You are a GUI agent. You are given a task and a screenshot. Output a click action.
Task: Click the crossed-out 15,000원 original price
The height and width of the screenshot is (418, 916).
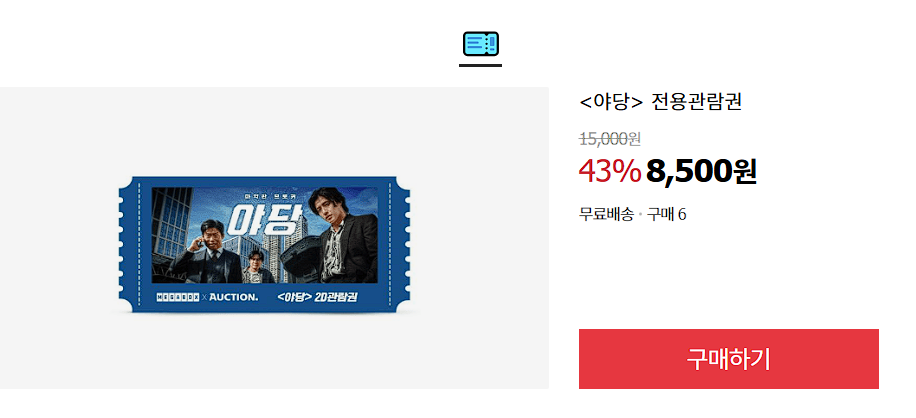610,139
